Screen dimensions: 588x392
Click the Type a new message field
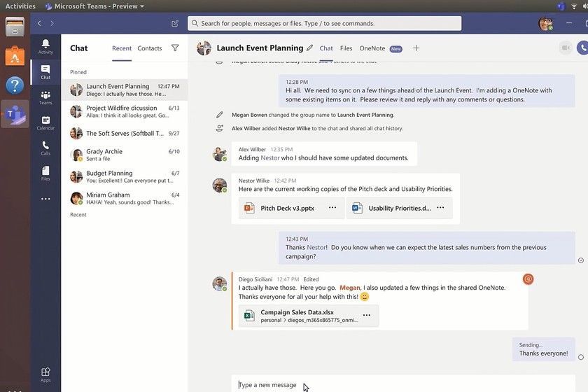(403, 384)
